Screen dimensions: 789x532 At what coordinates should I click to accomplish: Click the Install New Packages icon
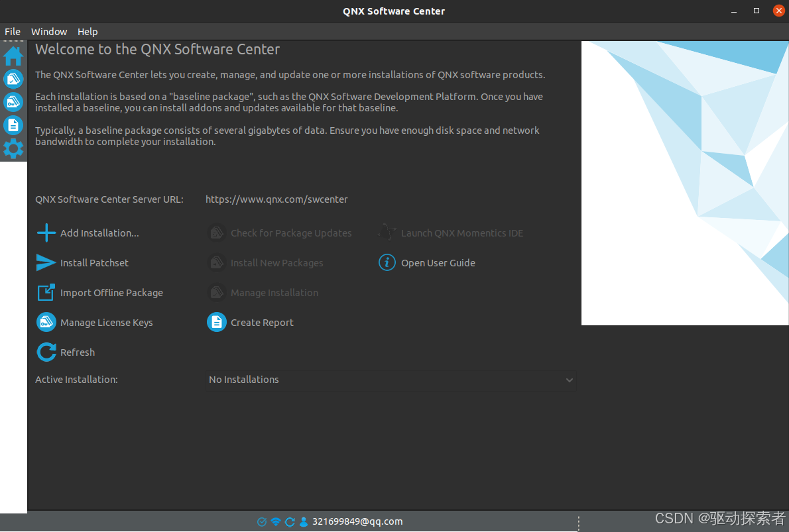coord(217,262)
